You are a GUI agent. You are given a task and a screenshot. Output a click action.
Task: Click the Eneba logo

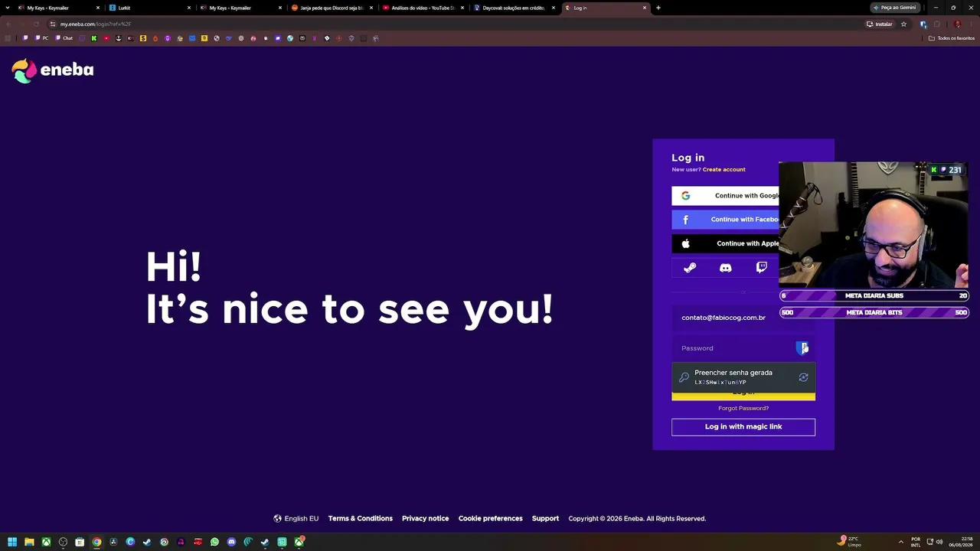click(x=53, y=70)
